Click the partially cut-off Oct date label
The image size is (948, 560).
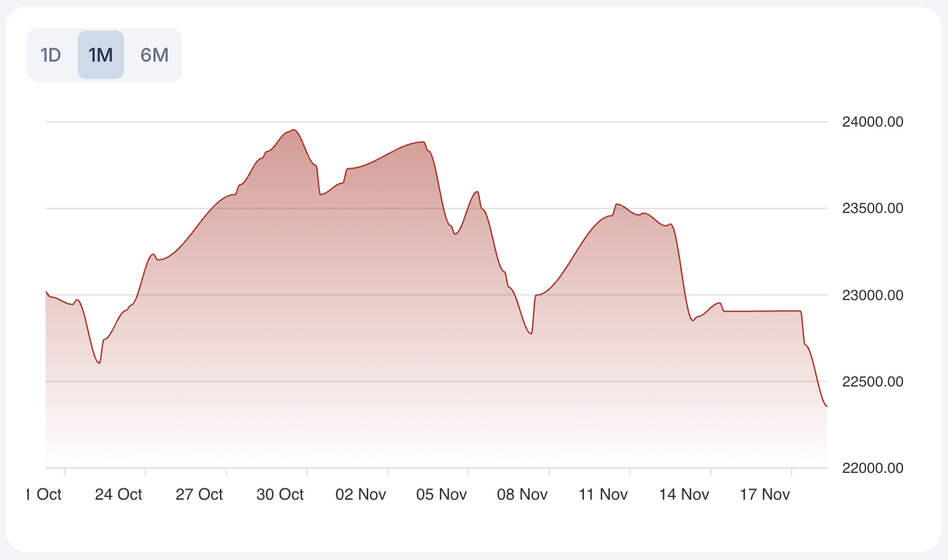44,494
